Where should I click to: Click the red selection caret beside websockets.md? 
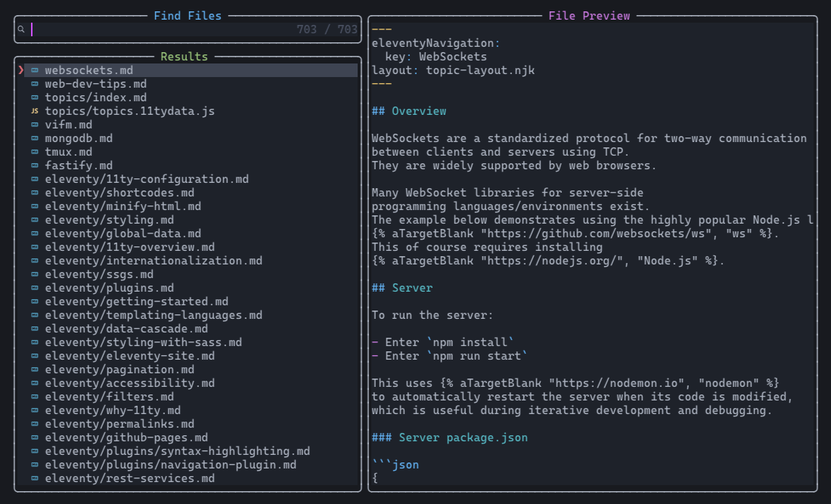tap(21, 70)
